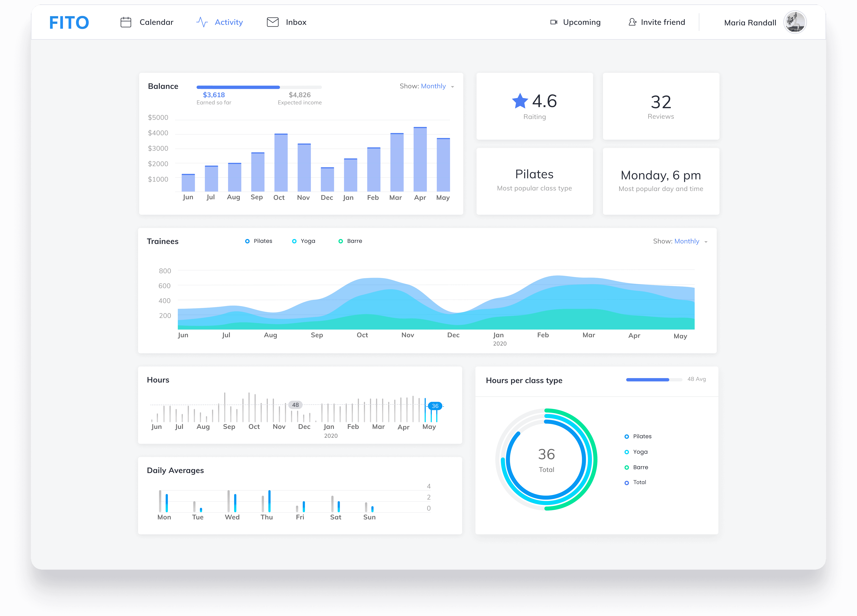Click the Oct bar in Balance chart

[x=281, y=162]
